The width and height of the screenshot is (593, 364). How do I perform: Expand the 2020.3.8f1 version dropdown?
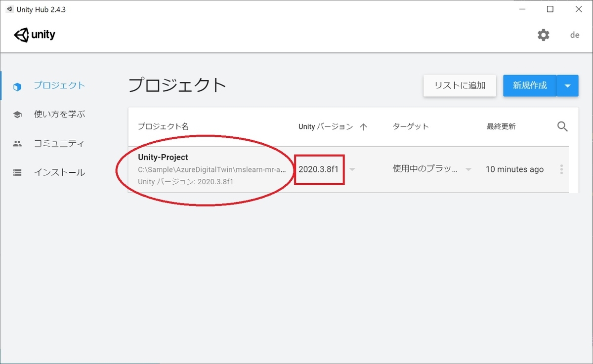click(352, 169)
